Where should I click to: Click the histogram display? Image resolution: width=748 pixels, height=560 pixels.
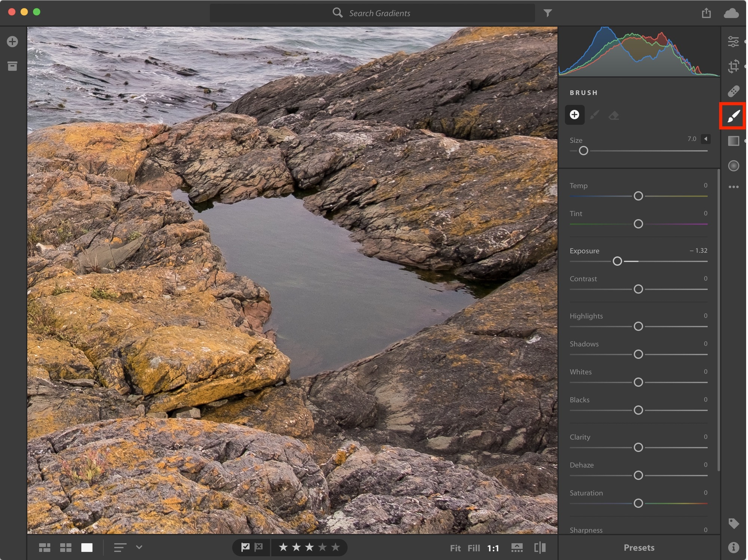click(640, 52)
